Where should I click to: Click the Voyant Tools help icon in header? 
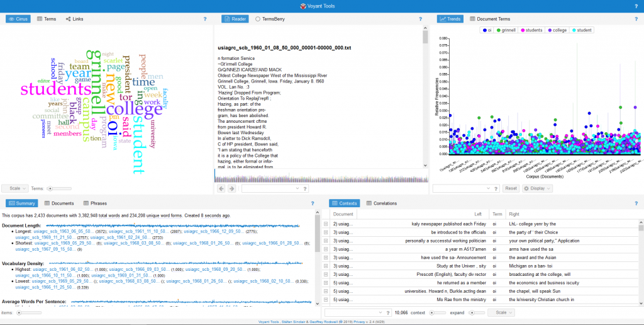(636, 6)
